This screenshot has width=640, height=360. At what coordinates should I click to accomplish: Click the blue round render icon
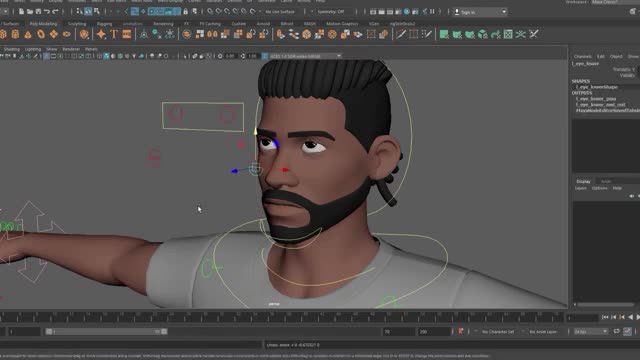[407, 12]
